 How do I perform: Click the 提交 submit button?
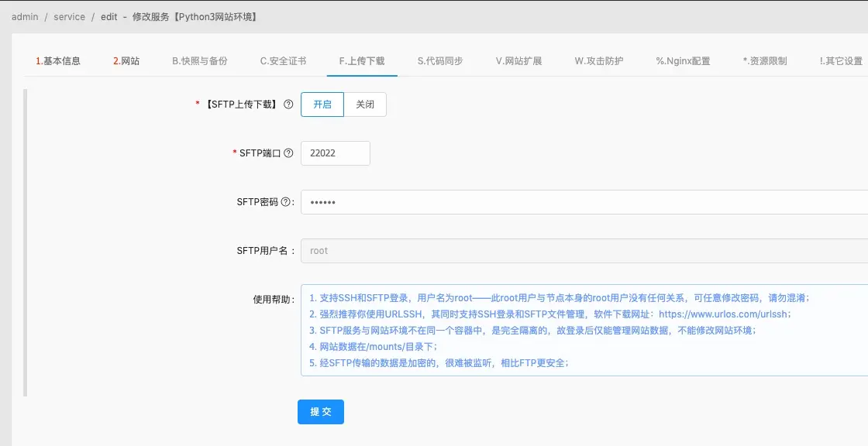pyautogui.click(x=321, y=412)
